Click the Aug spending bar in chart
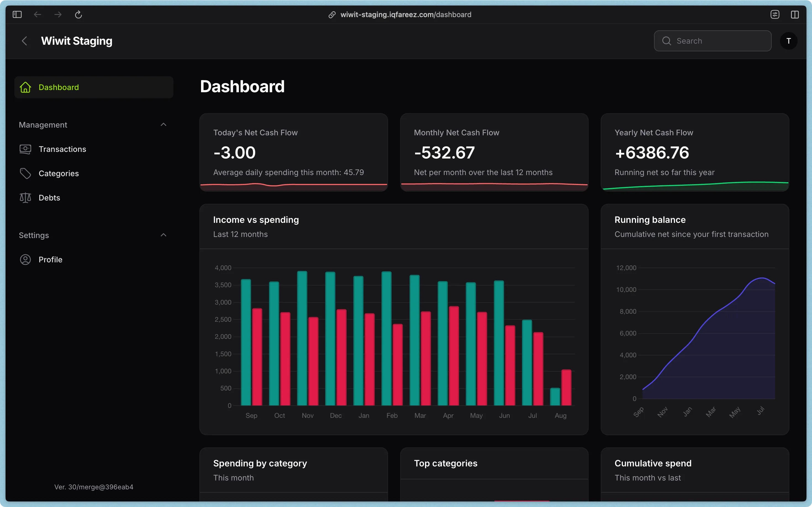The image size is (812, 507). coord(566,387)
